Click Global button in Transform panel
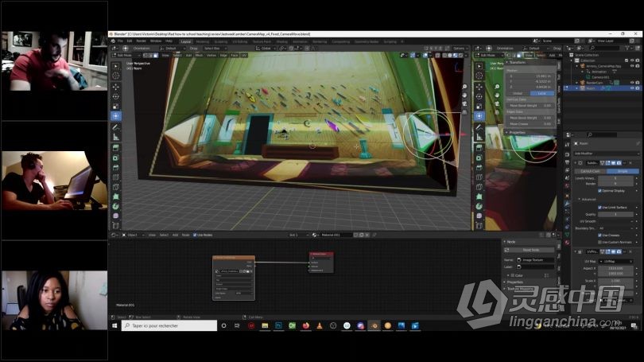 pyautogui.click(x=518, y=93)
